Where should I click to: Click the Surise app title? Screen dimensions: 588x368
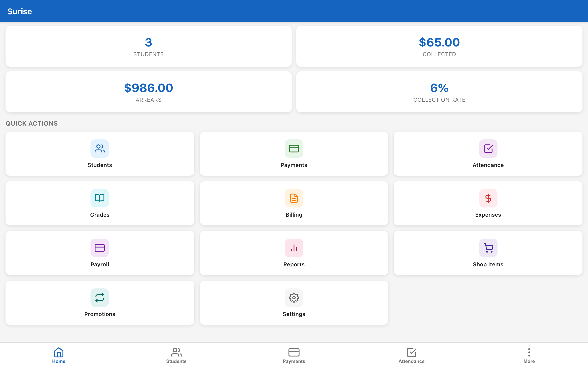(x=20, y=11)
